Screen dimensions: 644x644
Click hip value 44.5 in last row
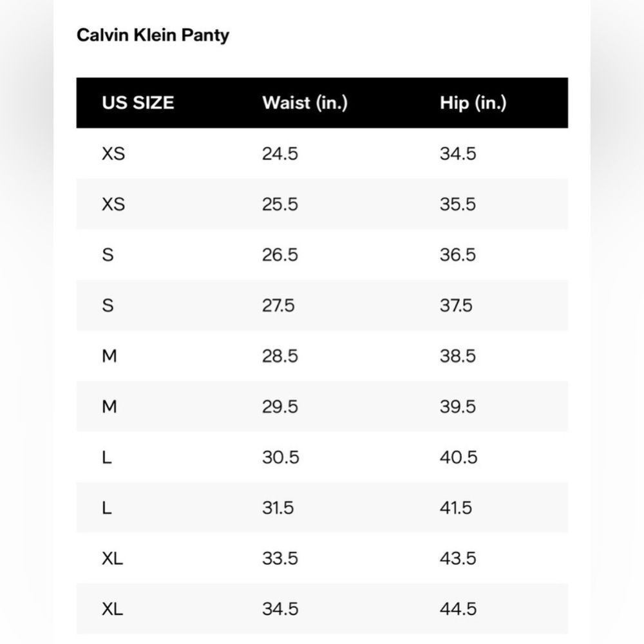point(459,609)
